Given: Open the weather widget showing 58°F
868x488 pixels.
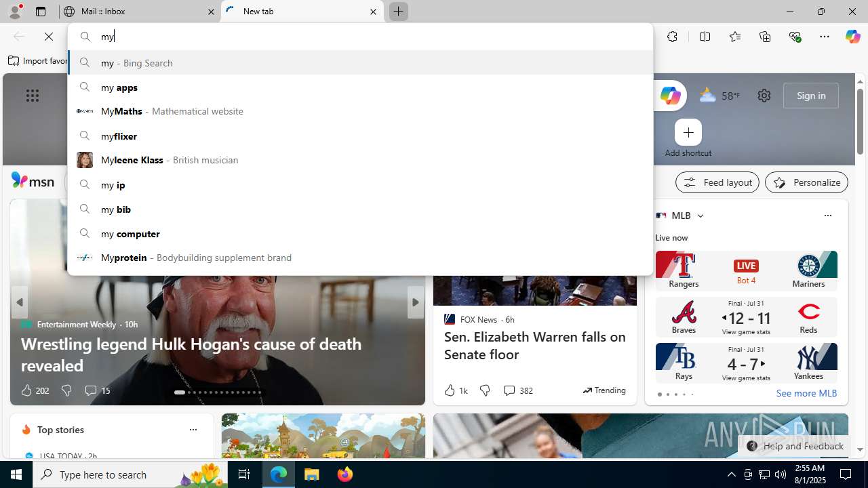Looking at the screenshot, I should (719, 96).
